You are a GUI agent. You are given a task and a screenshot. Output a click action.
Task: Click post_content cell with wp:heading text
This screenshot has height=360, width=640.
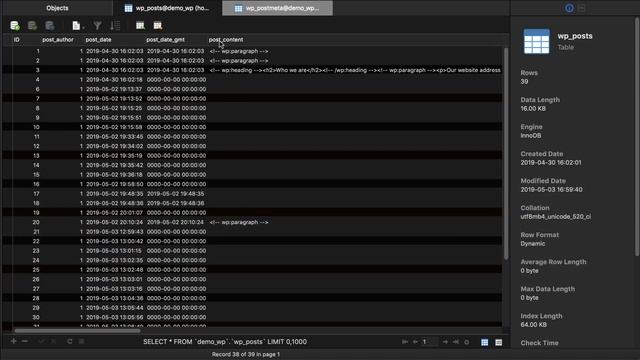click(355, 70)
